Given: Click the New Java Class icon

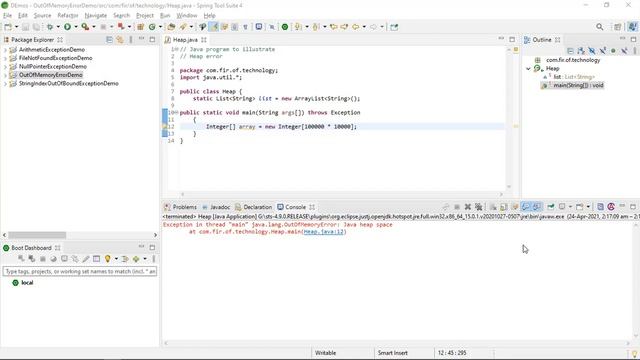Looking at the screenshot, I should pyautogui.click(x=152, y=27).
